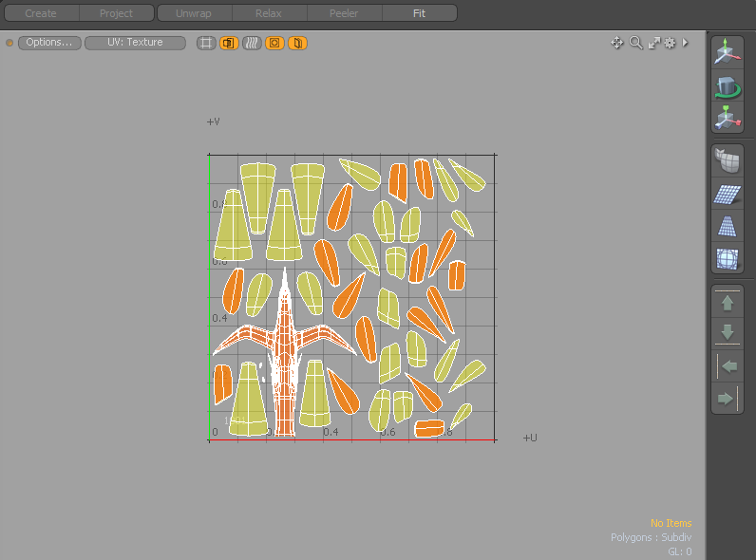Expand the small arrow next to gear
The width and height of the screenshot is (756, 560).
686,43
